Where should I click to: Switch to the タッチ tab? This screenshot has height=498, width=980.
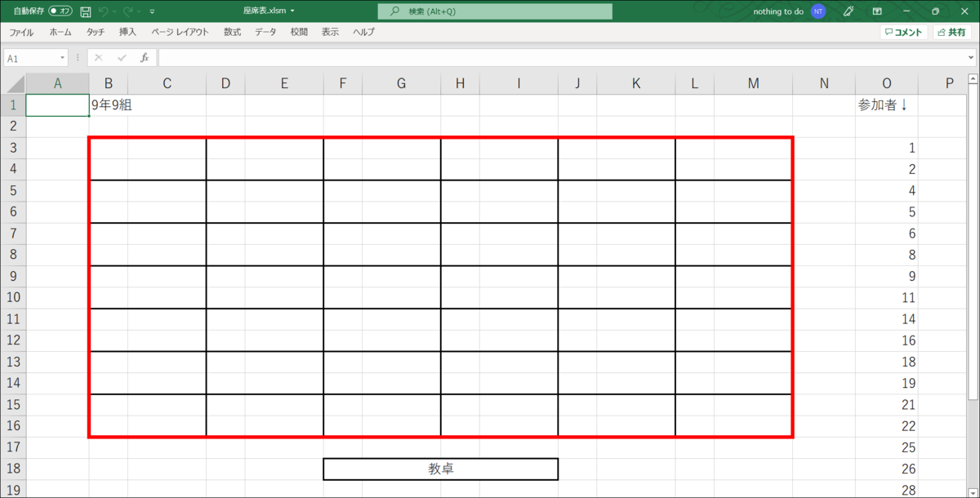point(96,32)
